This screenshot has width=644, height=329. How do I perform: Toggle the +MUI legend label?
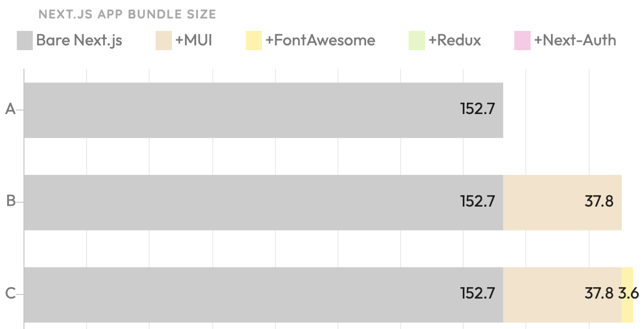click(x=194, y=40)
